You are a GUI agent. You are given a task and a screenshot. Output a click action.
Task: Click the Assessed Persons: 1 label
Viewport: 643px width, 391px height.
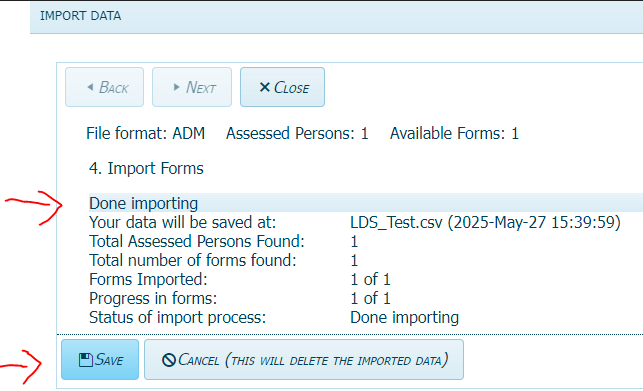tap(297, 133)
